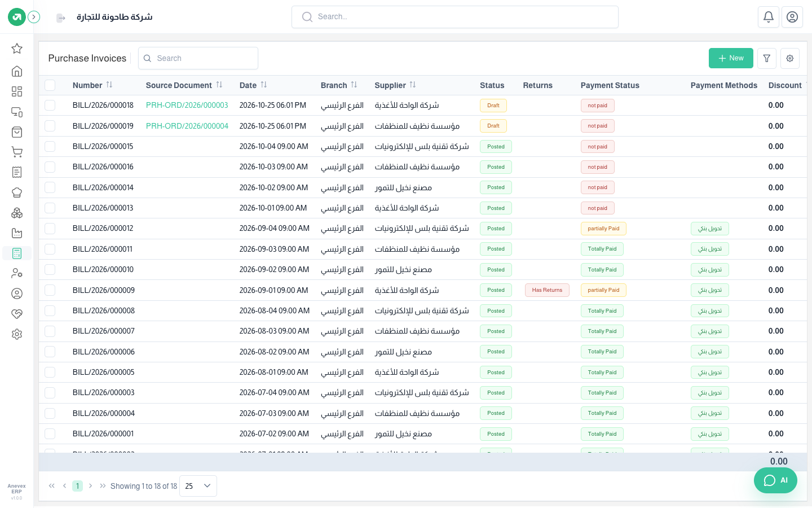Open the filter funnel icon

(x=767, y=58)
